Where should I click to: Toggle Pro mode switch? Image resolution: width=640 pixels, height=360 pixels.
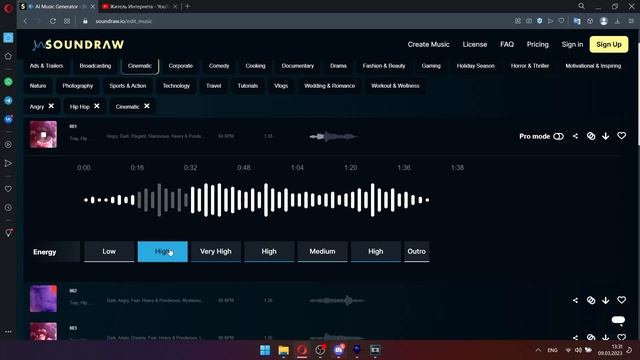(x=558, y=136)
